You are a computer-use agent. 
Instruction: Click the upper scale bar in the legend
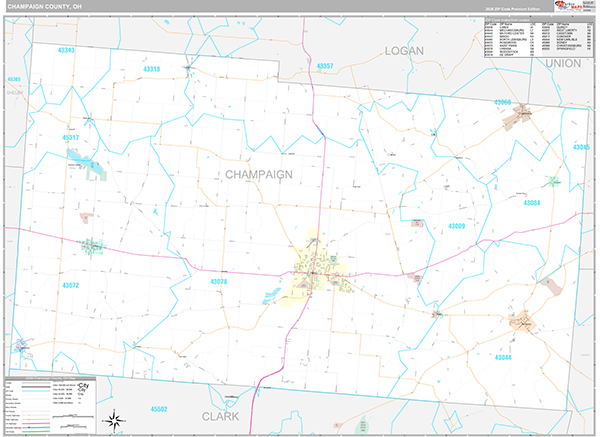73,416
